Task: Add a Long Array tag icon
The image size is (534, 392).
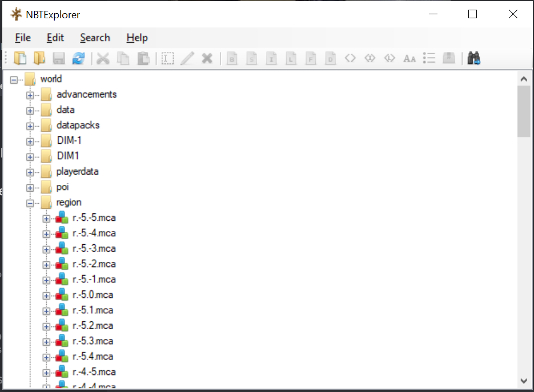Action: [x=390, y=58]
